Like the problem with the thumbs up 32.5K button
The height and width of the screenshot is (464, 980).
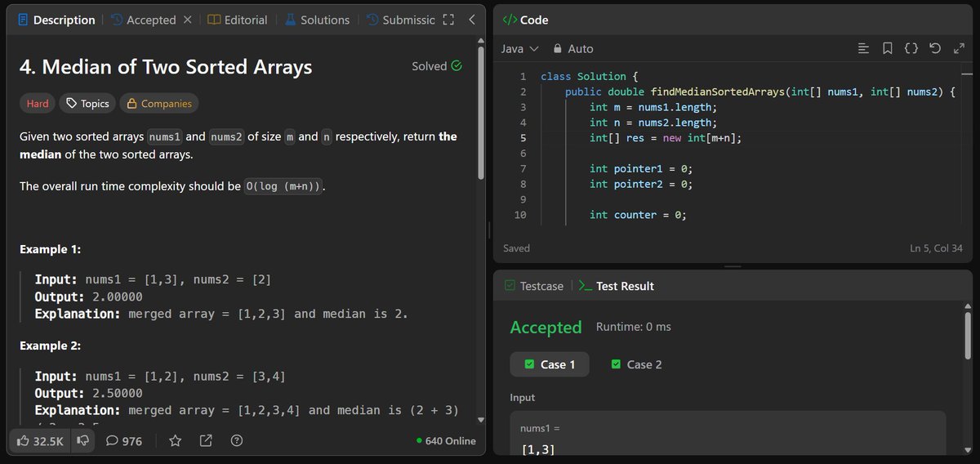[39, 441]
